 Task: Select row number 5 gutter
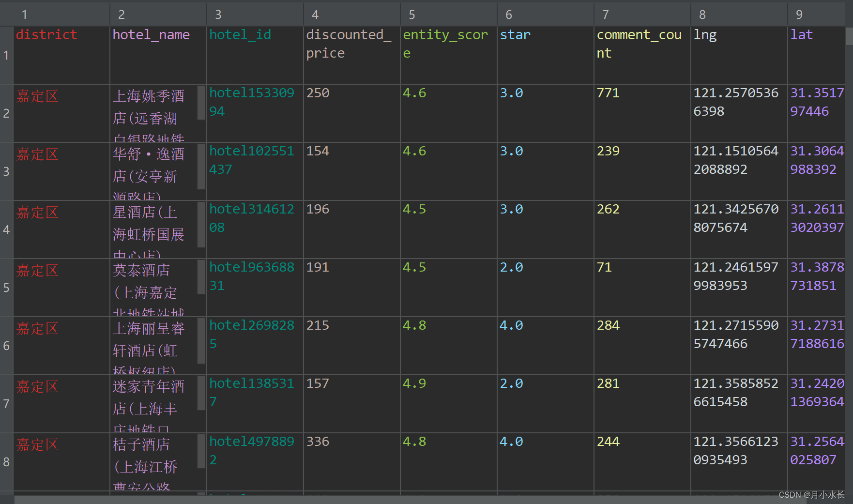click(x=6, y=288)
